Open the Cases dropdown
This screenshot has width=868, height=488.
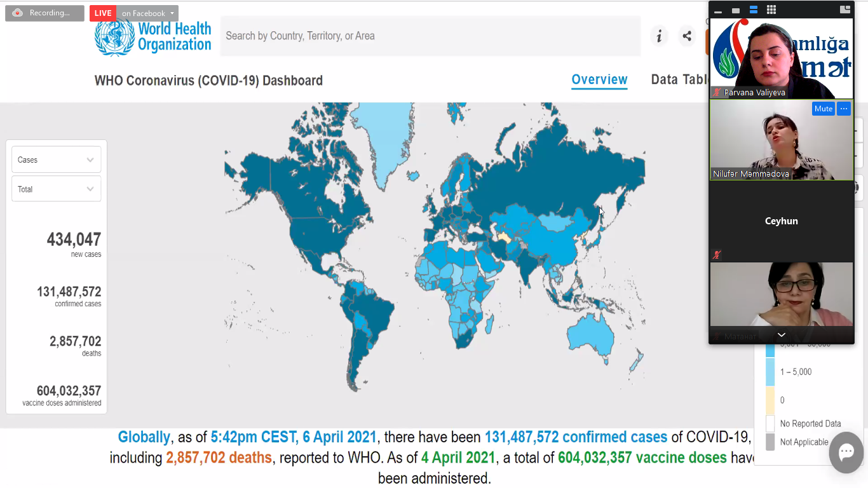point(56,160)
